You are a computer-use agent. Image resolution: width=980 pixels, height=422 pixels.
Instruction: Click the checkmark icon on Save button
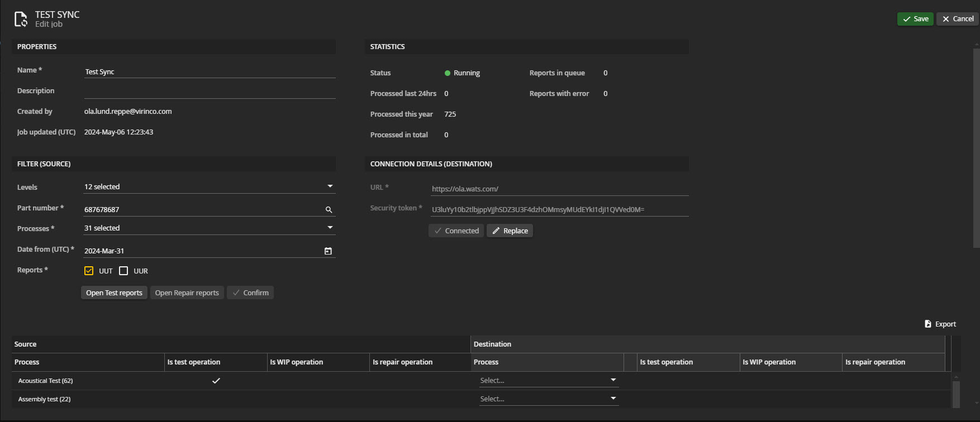906,19
